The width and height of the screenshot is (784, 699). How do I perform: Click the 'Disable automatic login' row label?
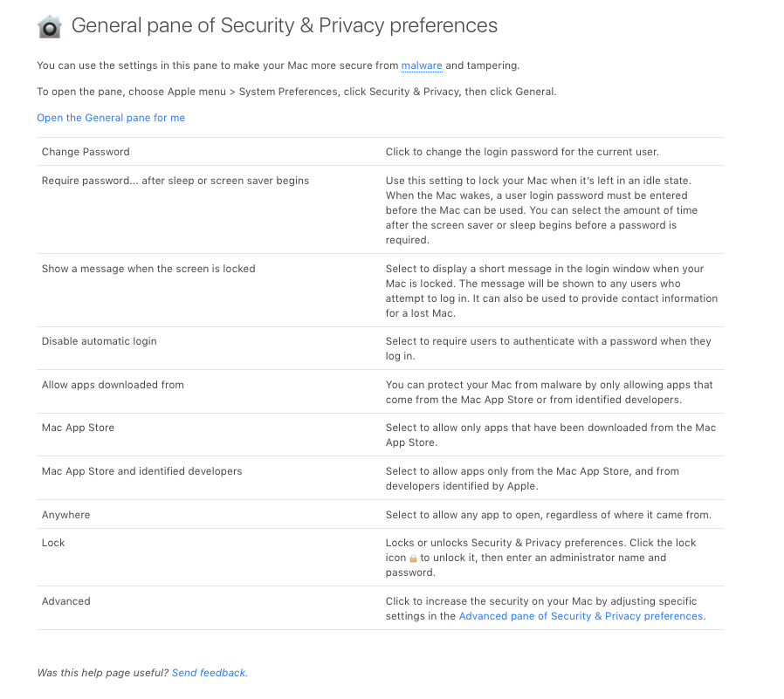pyautogui.click(x=100, y=341)
